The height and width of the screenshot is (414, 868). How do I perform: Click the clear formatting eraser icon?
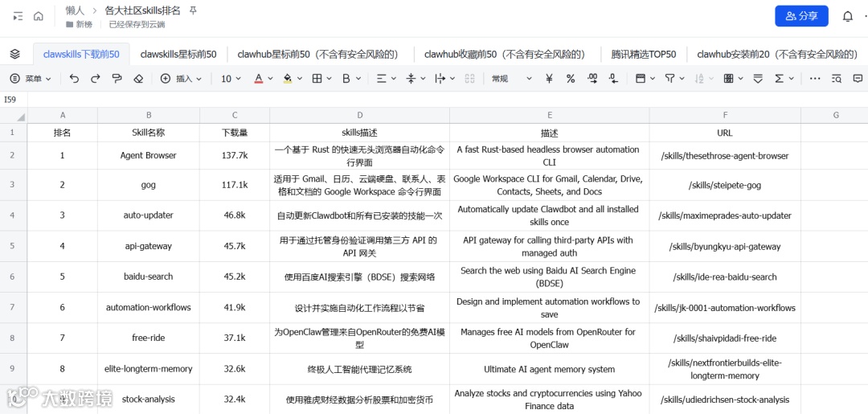[138, 79]
